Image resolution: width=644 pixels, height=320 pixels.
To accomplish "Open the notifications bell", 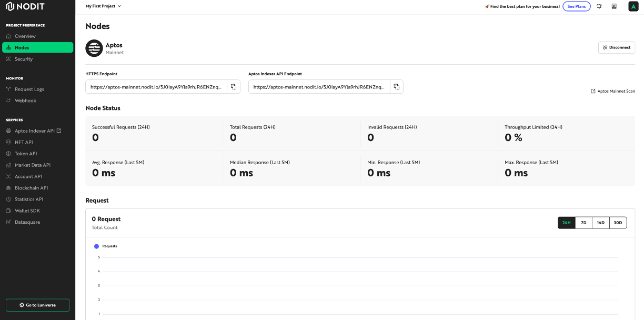I will [599, 6].
